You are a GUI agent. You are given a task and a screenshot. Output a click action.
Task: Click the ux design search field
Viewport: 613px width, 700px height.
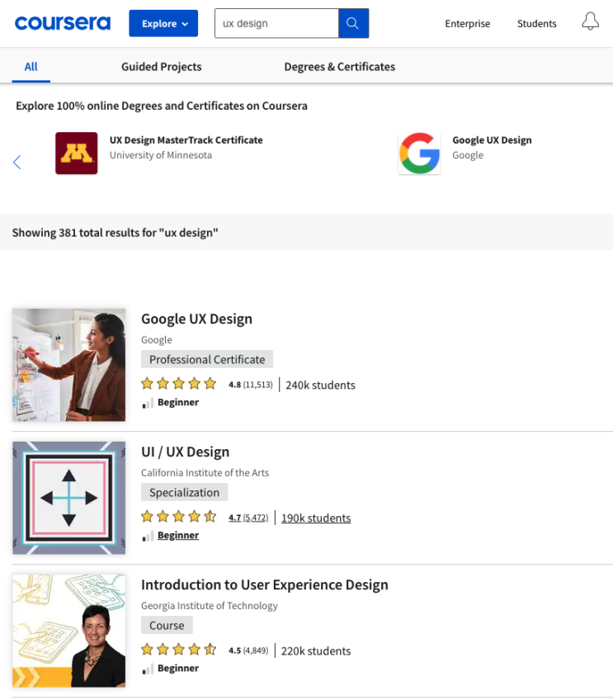pyautogui.click(x=276, y=23)
